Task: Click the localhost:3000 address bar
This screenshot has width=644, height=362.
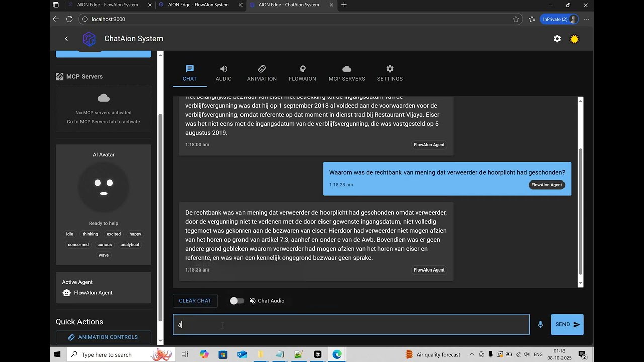Action: pyautogui.click(x=300, y=19)
